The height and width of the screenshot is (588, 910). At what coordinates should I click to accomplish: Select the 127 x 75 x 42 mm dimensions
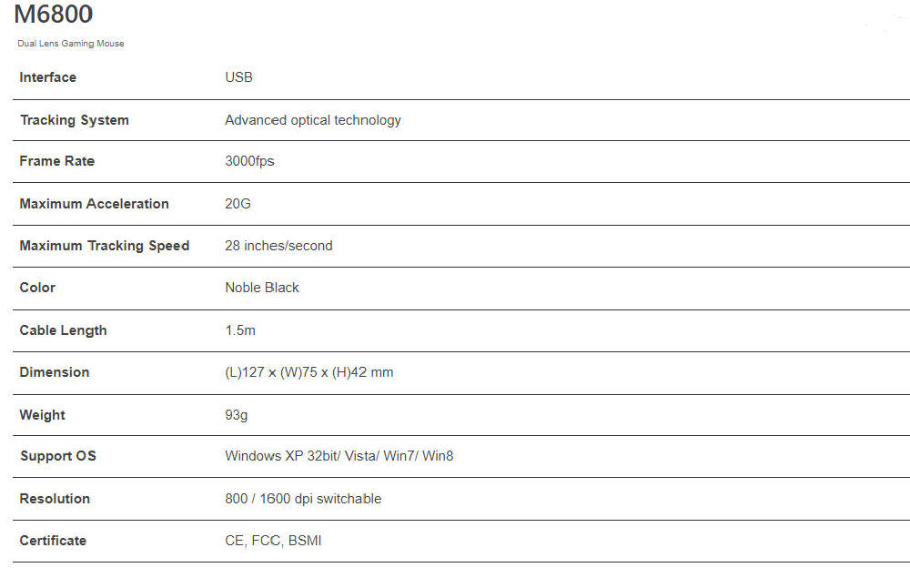[x=309, y=372]
